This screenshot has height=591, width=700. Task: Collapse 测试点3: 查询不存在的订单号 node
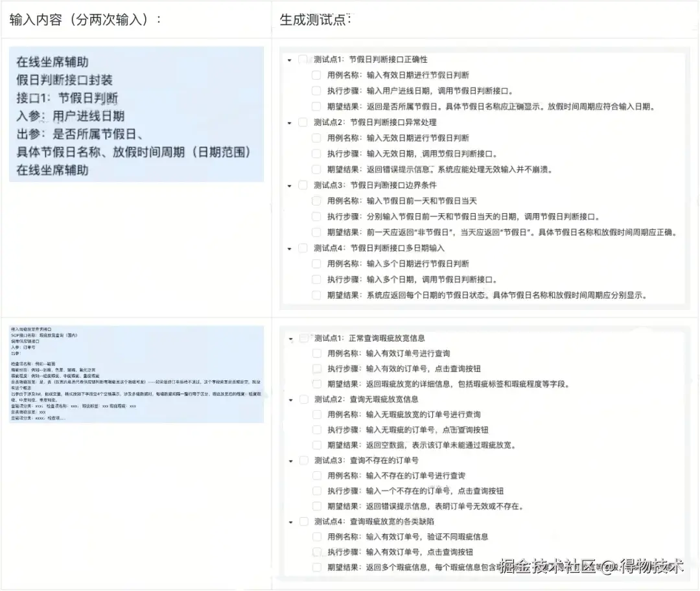(x=290, y=461)
